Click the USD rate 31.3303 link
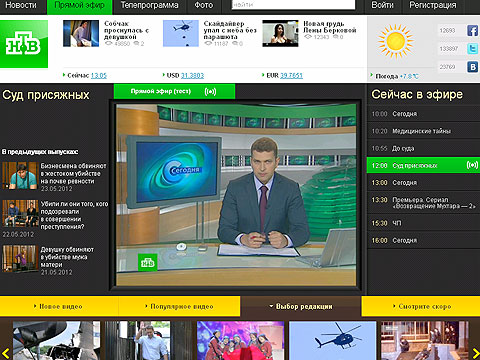This screenshot has width=480, height=360. tap(192, 76)
